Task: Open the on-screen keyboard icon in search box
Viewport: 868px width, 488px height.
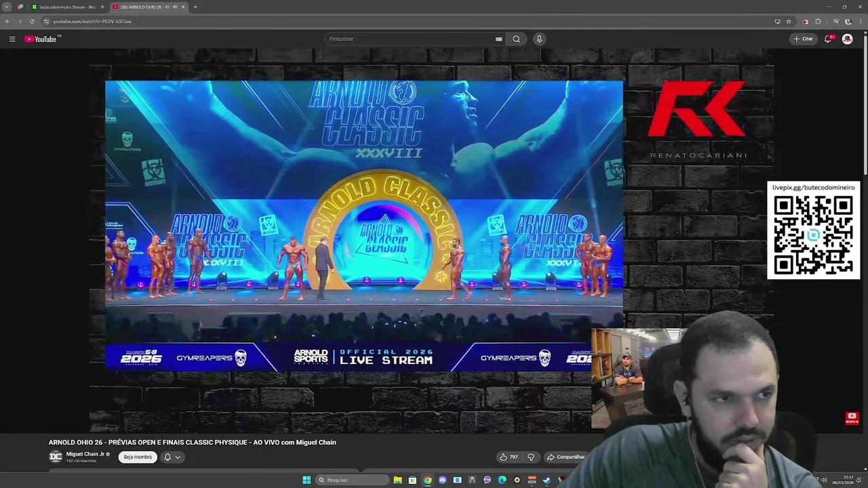Action: tap(498, 39)
